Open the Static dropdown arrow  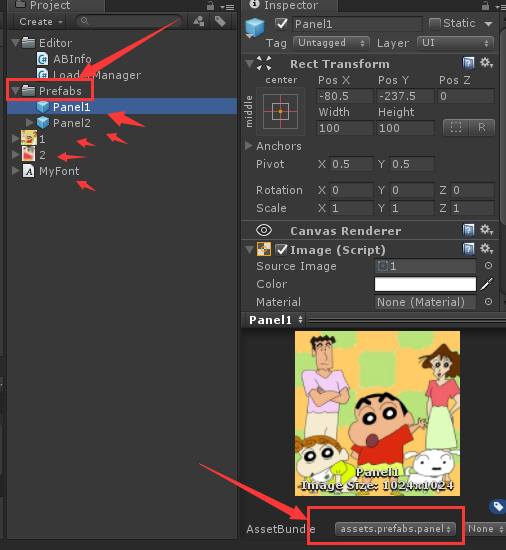point(488,24)
